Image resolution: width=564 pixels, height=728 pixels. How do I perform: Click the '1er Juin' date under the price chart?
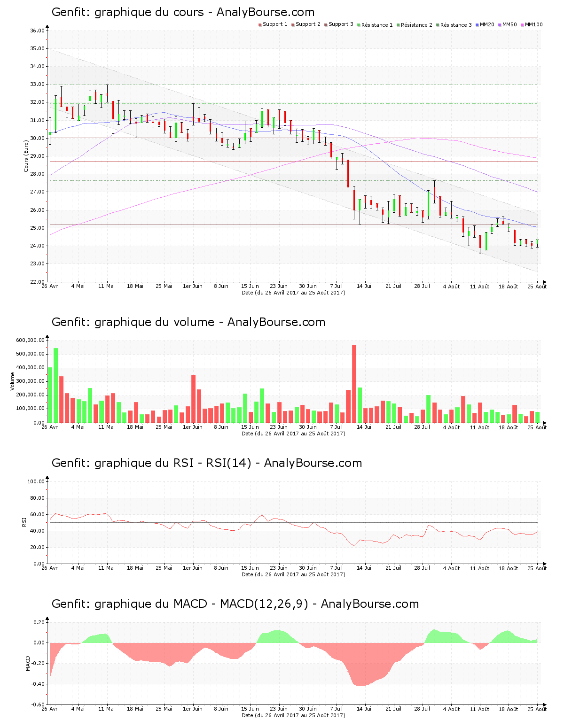tap(193, 287)
